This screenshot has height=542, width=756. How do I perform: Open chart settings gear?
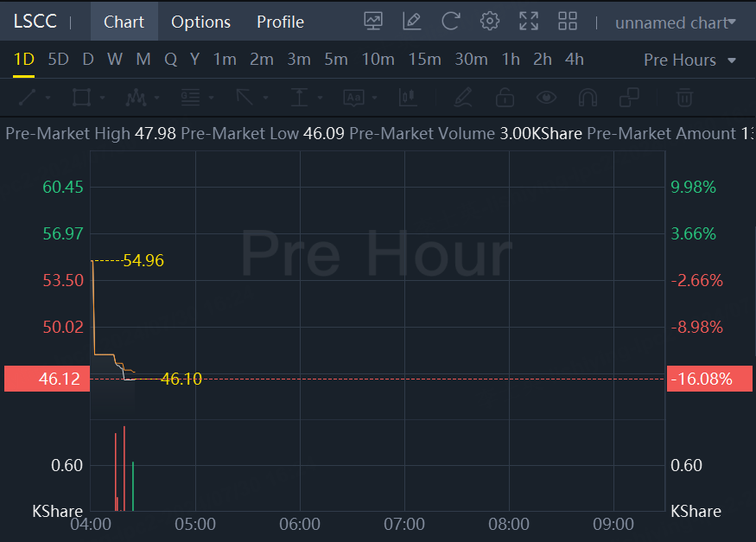pyautogui.click(x=490, y=22)
